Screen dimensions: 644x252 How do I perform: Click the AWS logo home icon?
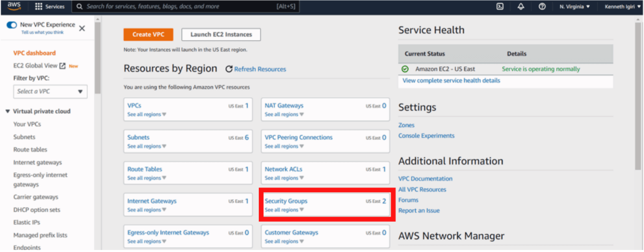[14, 6]
